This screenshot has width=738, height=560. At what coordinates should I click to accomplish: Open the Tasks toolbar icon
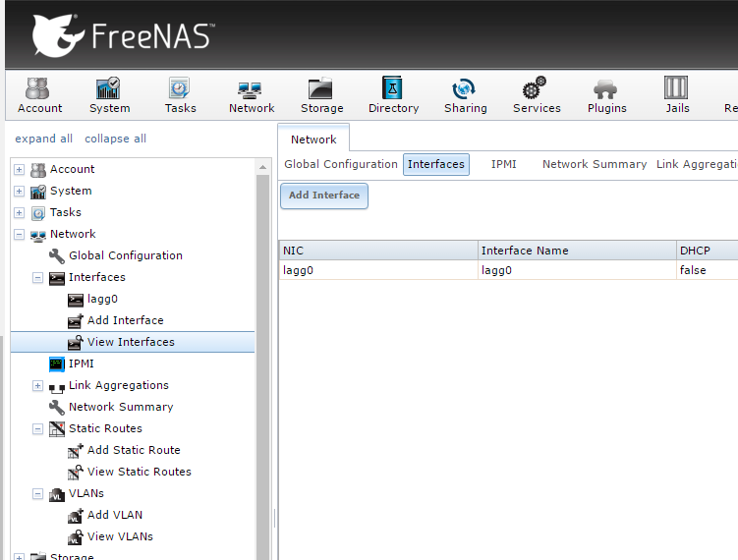[x=180, y=95]
